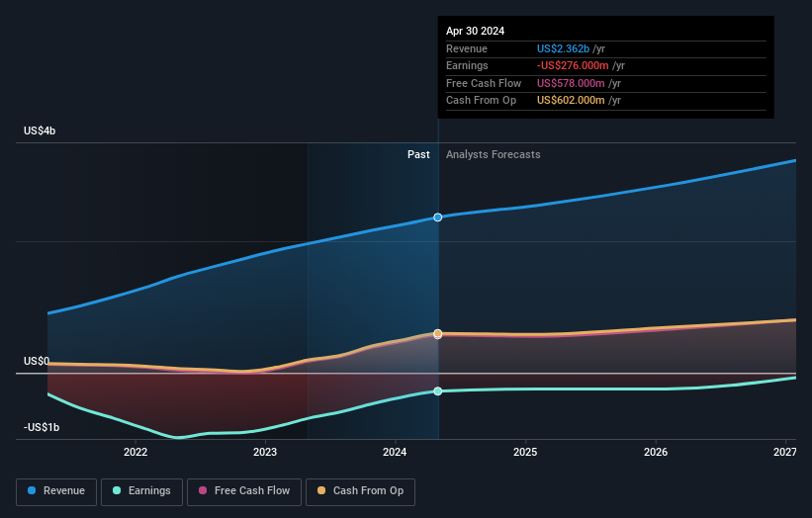Click the US$4b y-axis label

[40, 130]
